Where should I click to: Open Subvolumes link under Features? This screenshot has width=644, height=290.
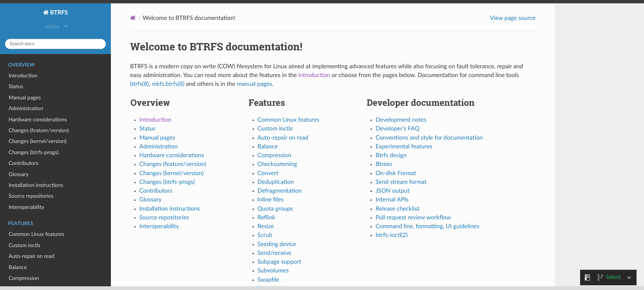pyautogui.click(x=273, y=270)
